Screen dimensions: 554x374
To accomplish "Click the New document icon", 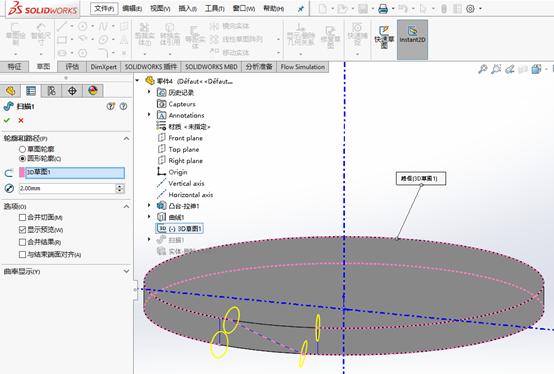I will [322, 9].
